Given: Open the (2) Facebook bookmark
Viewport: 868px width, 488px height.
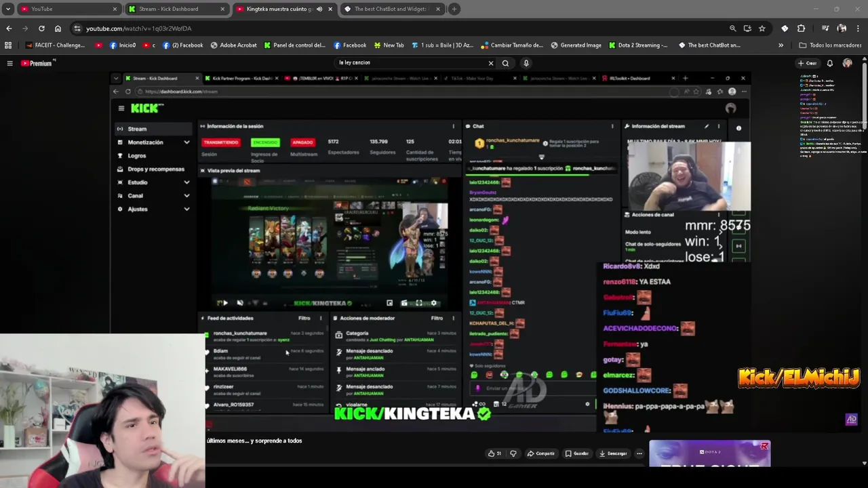Looking at the screenshot, I should (x=182, y=45).
